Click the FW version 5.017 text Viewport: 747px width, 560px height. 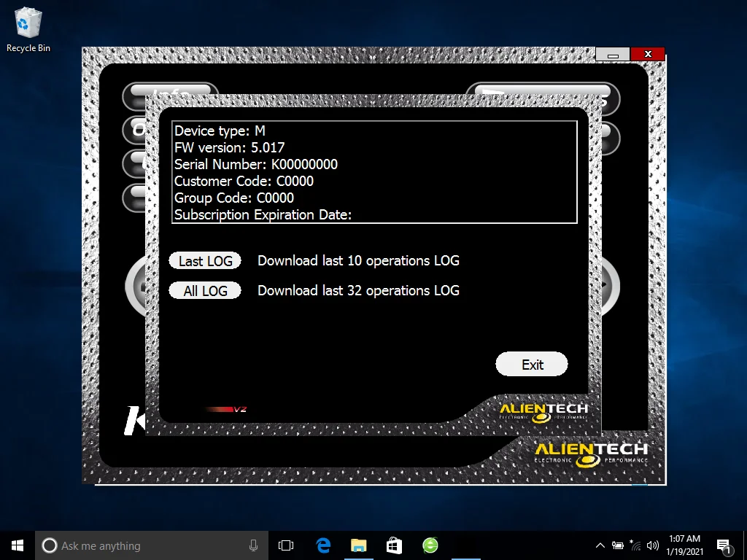point(229,147)
